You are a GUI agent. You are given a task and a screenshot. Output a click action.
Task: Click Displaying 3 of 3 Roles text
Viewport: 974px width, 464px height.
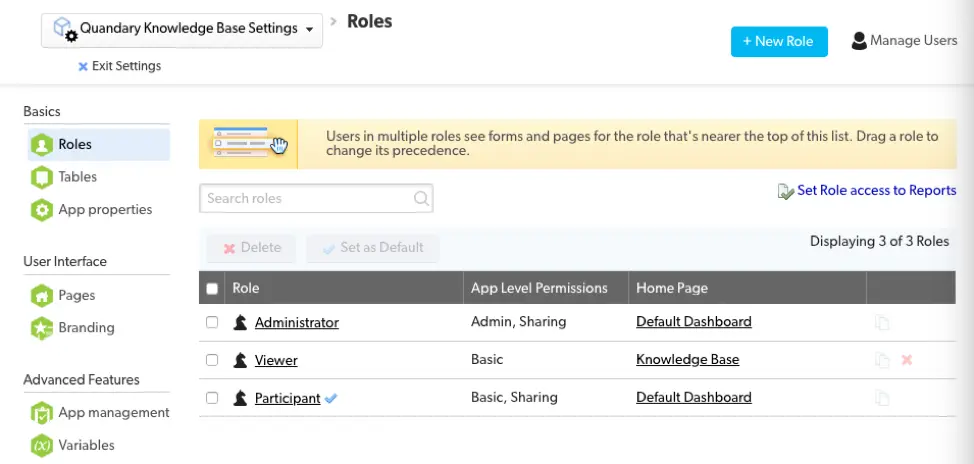click(880, 241)
